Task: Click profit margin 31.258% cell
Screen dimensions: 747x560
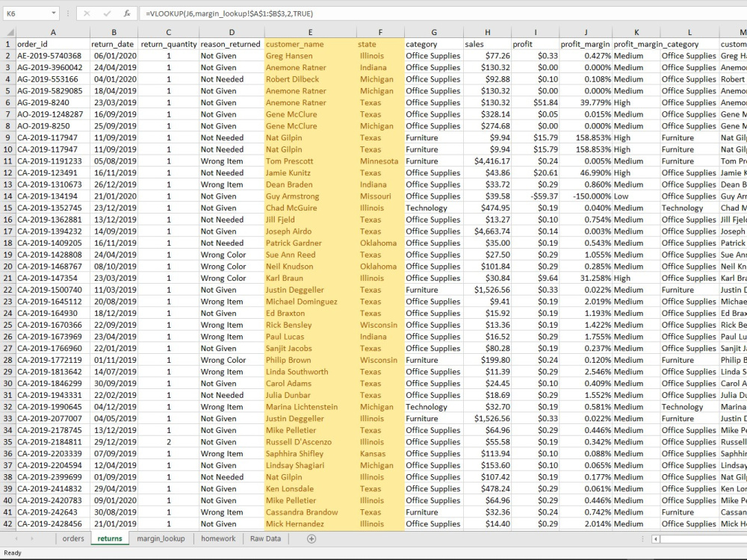Action: (586, 278)
